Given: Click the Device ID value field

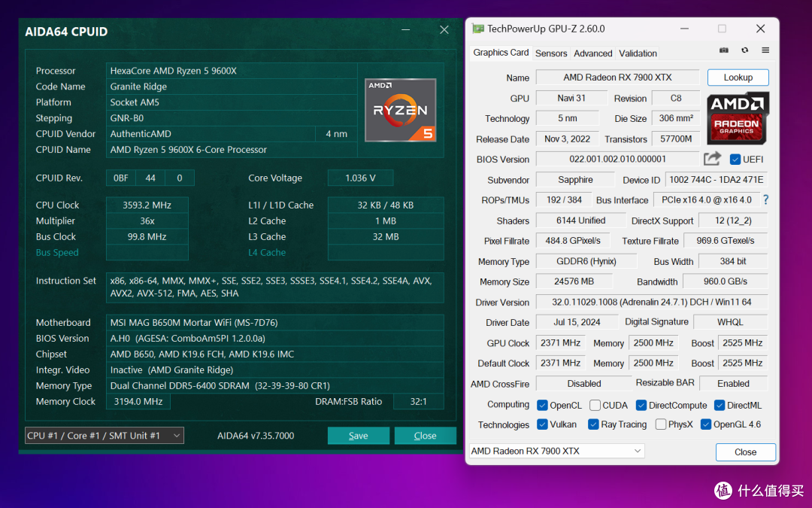Looking at the screenshot, I should click(x=717, y=180).
